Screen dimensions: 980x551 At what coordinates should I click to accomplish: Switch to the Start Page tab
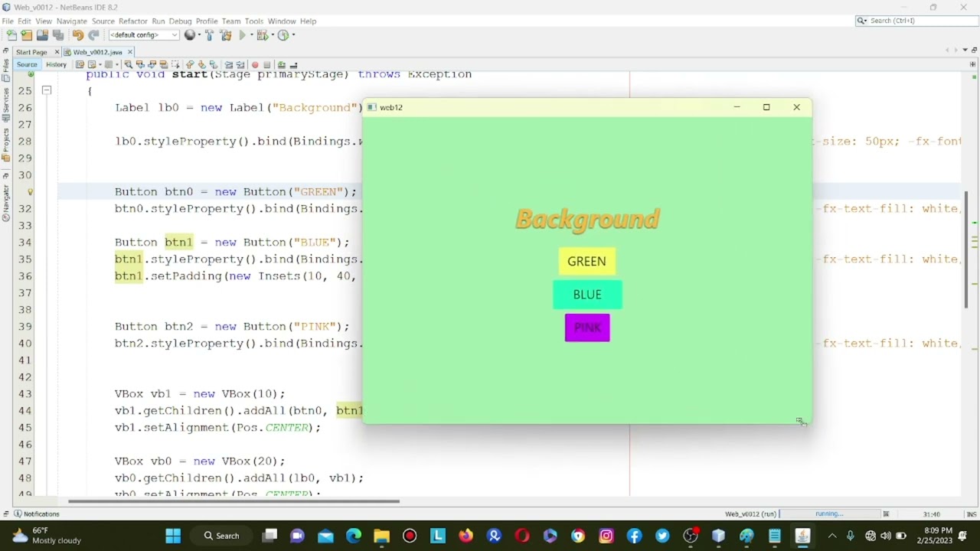pyautogui.click(x=31, y=52)
